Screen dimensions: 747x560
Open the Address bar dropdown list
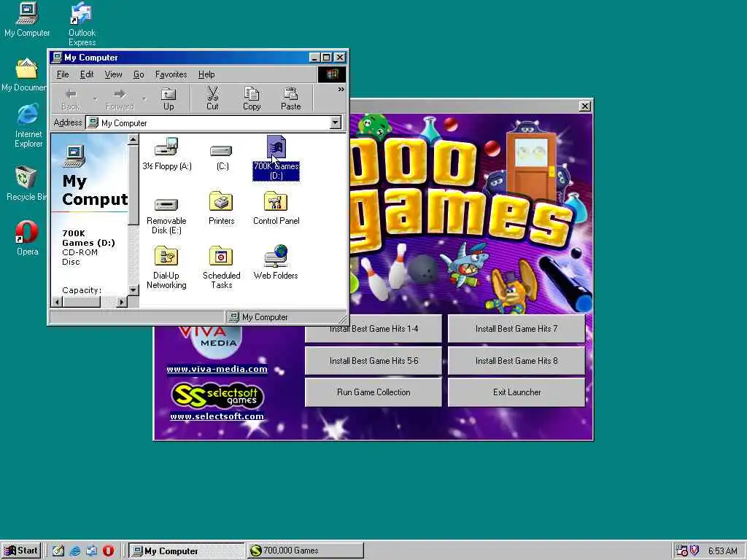[x=336, y=122]
